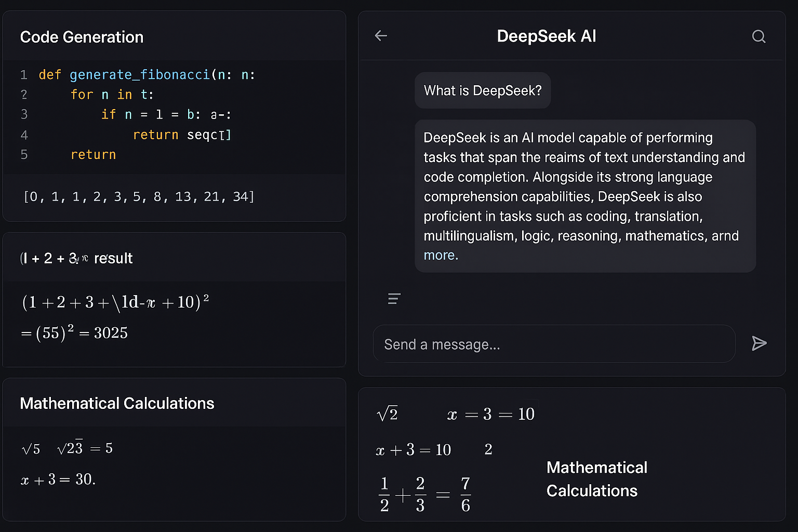Click the Mathematical Calculations label at bottom right
The height and width of the screenshot is (532, 798).
[596, 479]
